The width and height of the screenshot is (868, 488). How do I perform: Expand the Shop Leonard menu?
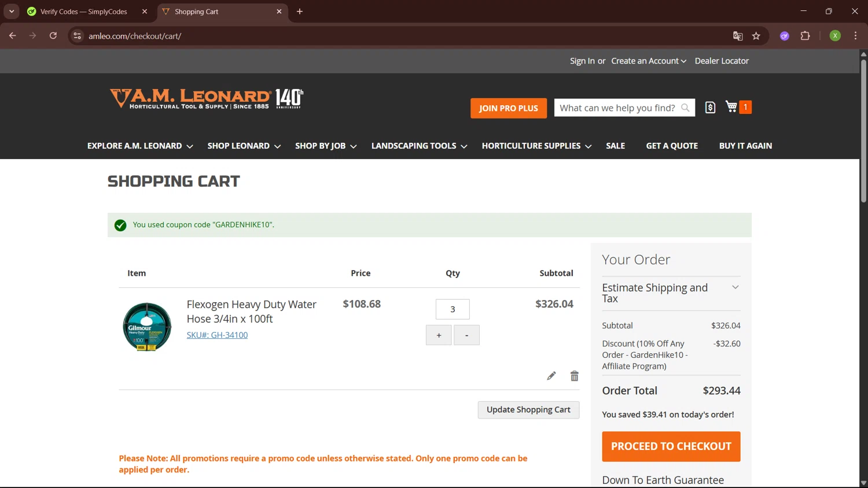click(244, 146)
